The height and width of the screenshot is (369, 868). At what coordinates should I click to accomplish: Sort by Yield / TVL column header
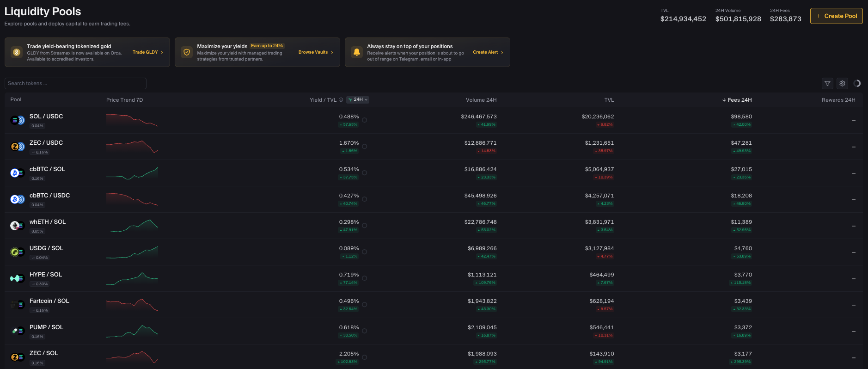(323, 100)
